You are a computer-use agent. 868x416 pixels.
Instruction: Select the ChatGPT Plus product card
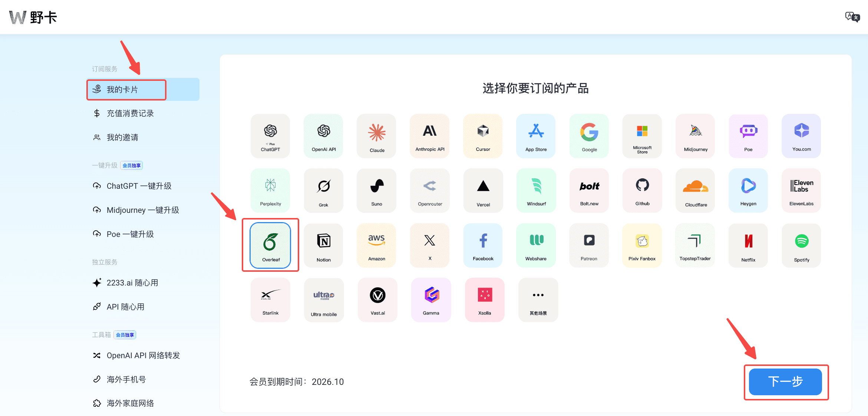pos(270,136)
